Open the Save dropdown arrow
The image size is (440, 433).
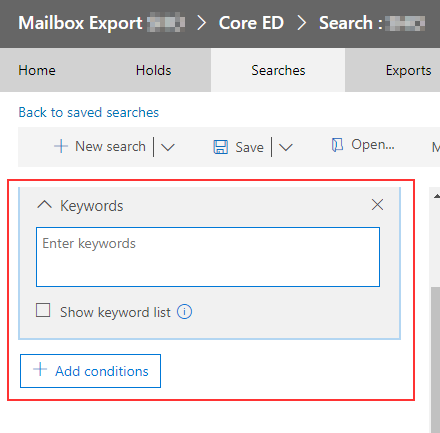286,147
